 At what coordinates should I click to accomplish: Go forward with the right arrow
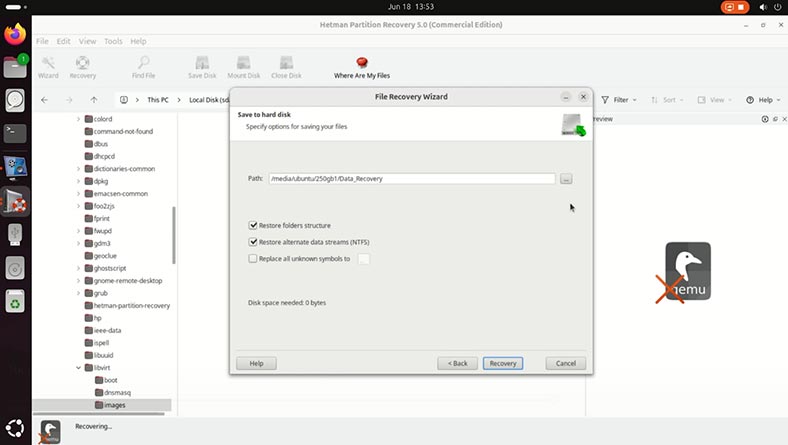[x=69, y=100]
